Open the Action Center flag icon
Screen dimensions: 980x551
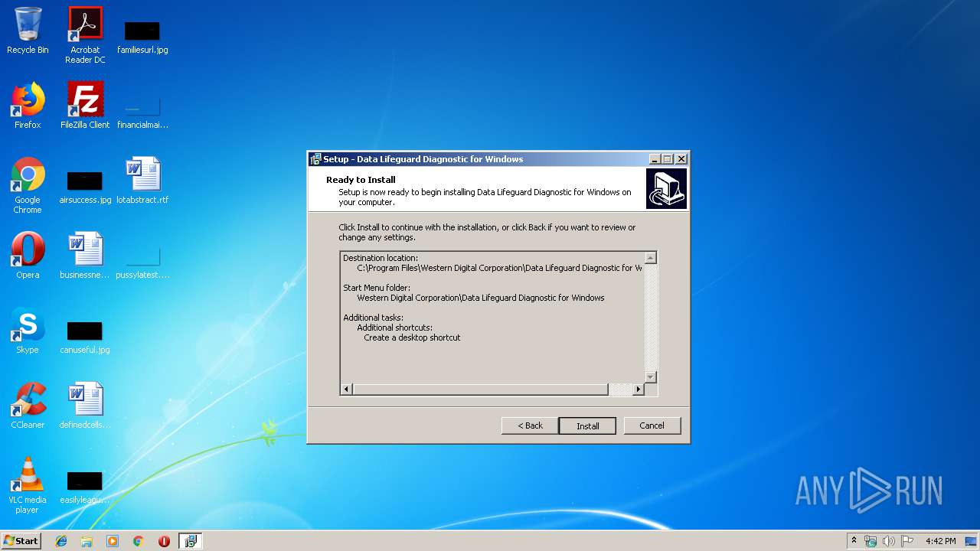point(906,541)
